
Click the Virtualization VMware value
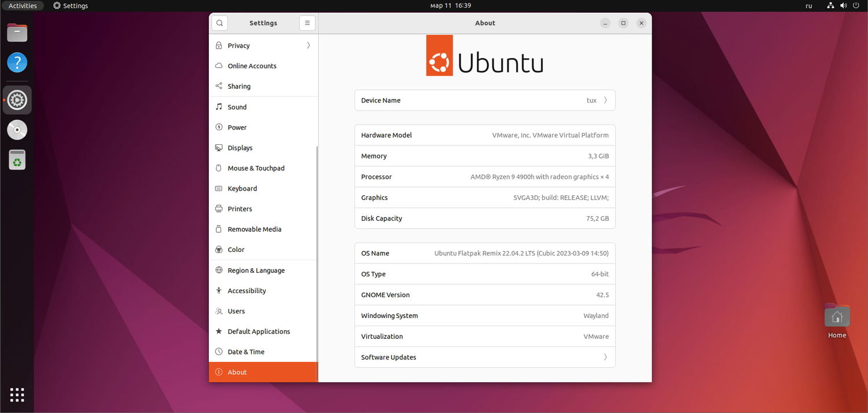coord(596,337)
